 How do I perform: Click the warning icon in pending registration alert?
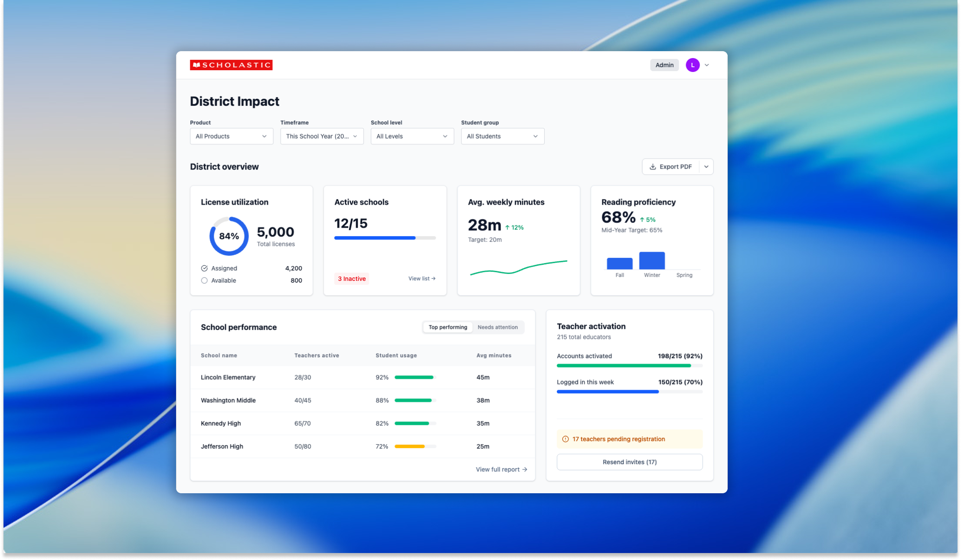pos(565,439)
